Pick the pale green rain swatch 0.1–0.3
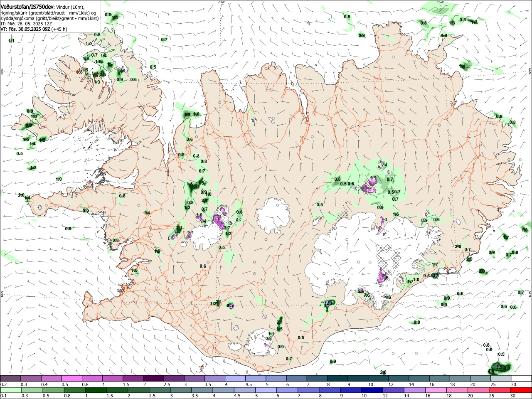 (x=10, y=390)
